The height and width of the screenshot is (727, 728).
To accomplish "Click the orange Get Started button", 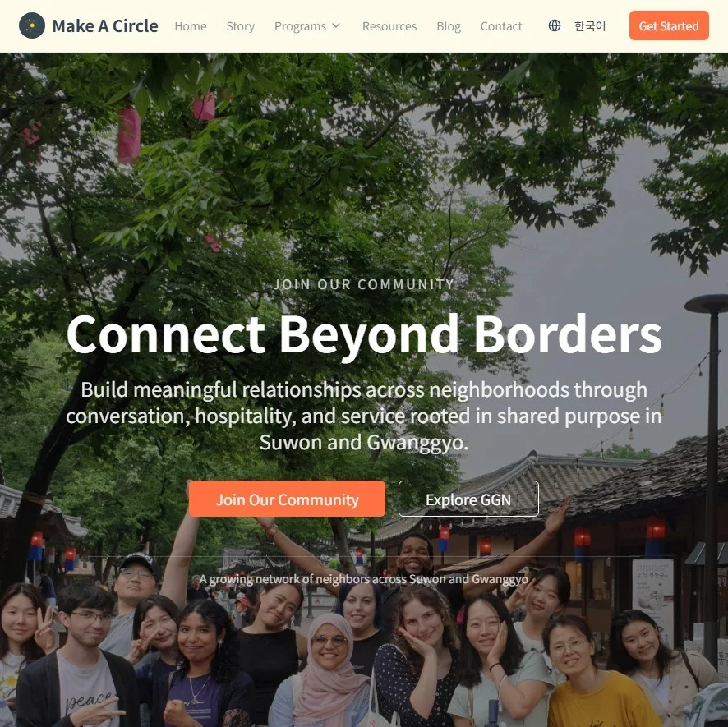I will (x=669, y=25).
